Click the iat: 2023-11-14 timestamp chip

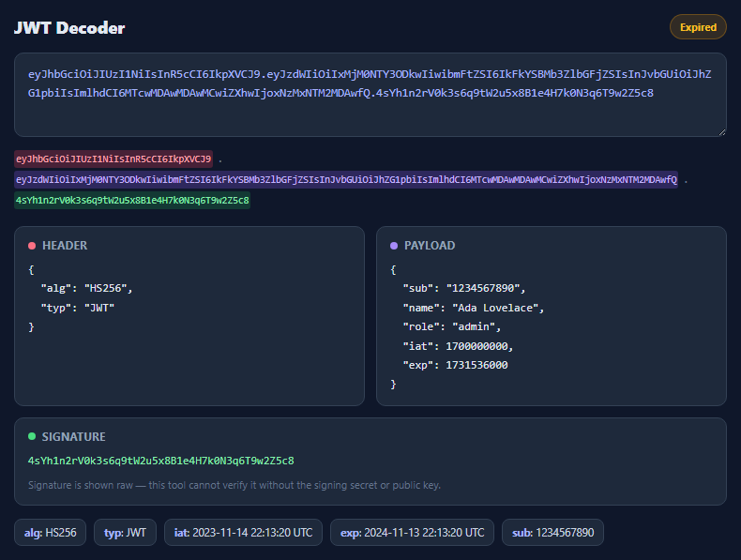pos(243,533)
